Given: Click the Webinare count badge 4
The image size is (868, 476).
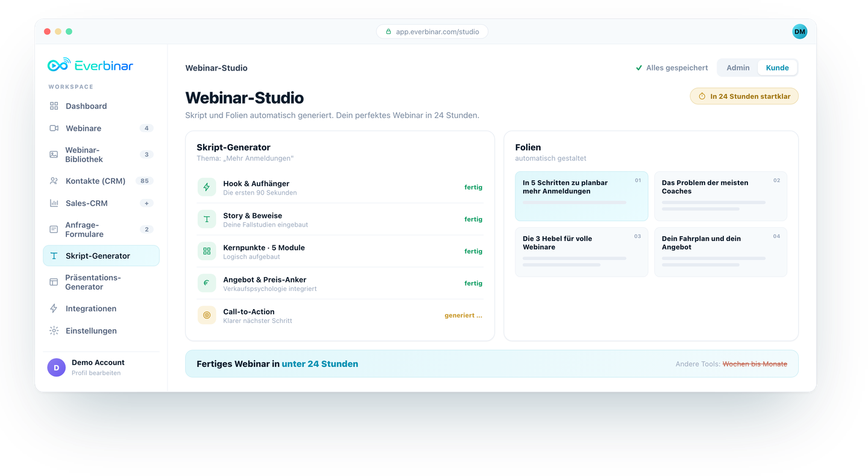Looking at the screenshot, I should click(146, 128).
